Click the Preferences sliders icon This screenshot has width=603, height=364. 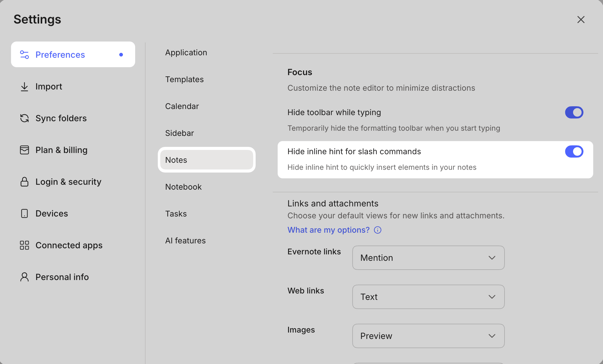(x=24, y=55)
